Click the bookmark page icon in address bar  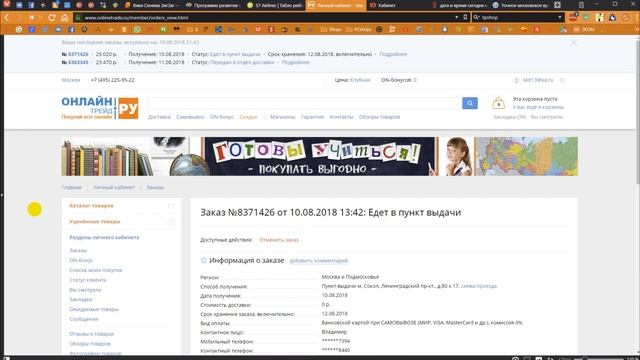click(465, 18)
